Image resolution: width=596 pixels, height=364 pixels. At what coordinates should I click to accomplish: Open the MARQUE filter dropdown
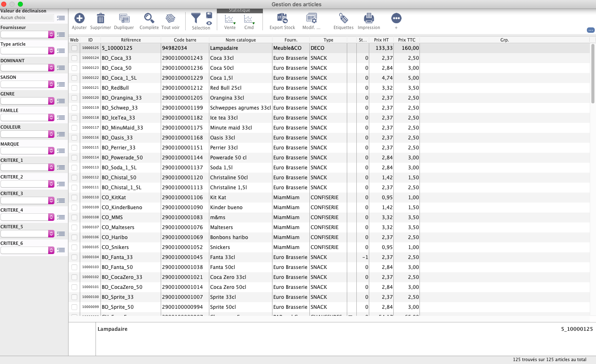(x=51, y=151)
